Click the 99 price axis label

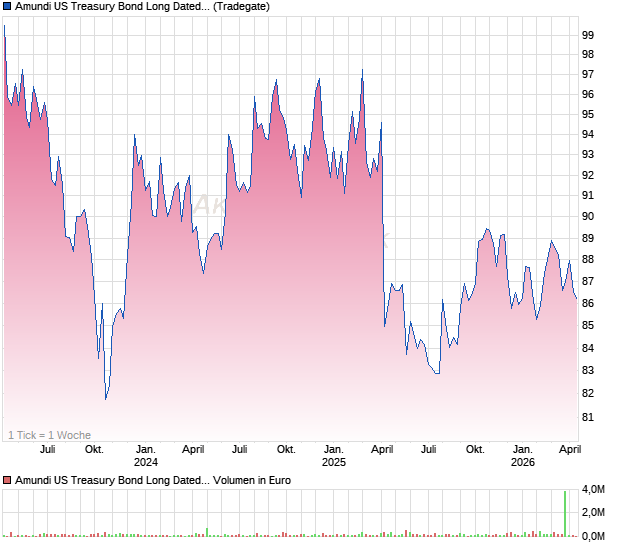click(588, 35)
